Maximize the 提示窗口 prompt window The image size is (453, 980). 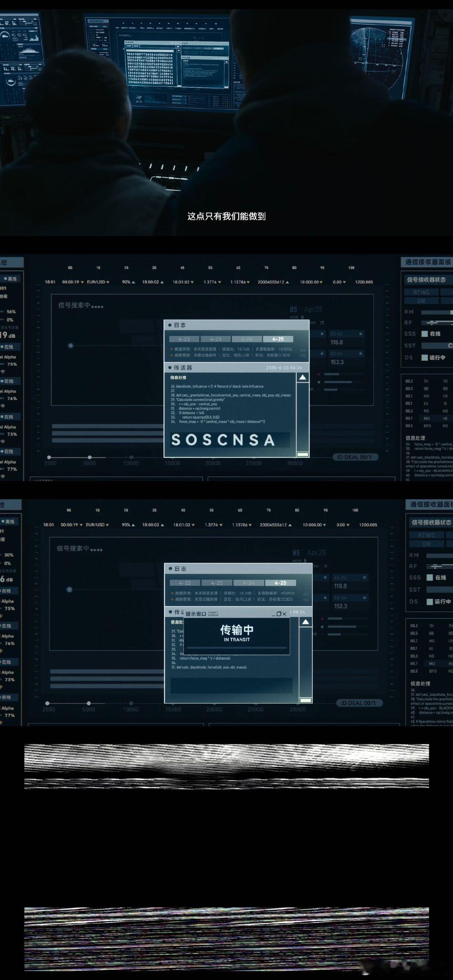point(279,614)
